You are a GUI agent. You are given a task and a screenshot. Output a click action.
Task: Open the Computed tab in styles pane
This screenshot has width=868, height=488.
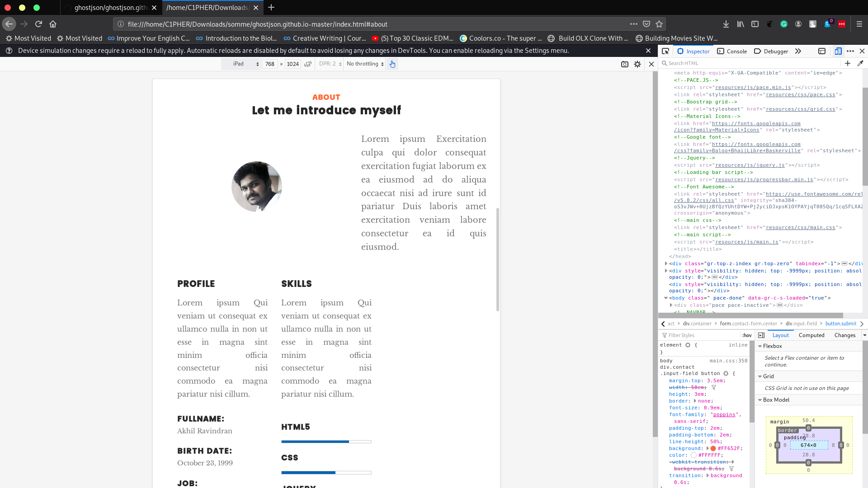812,335
